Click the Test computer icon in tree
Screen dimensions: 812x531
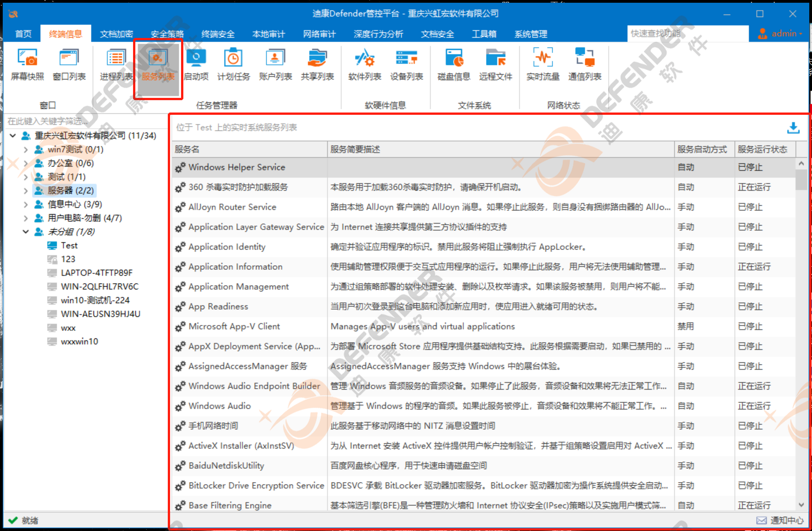[x=52, y=246]
